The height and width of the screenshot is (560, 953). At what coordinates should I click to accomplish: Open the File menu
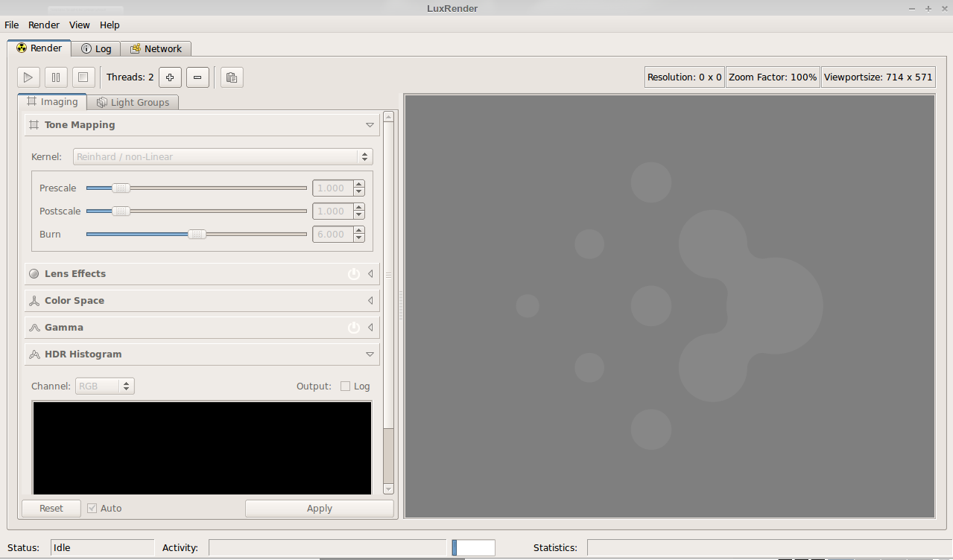coord(12,25)
